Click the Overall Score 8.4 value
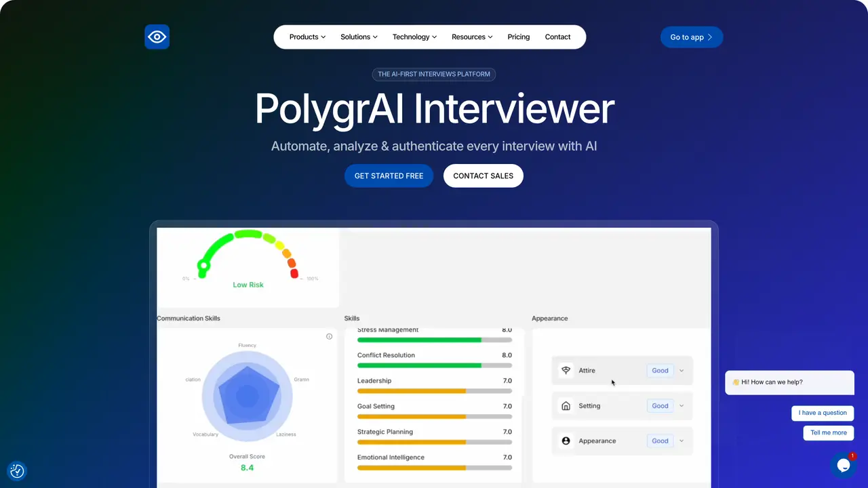Image resolution: width=868 pixels, height=488 pixels. coord(248,468)
